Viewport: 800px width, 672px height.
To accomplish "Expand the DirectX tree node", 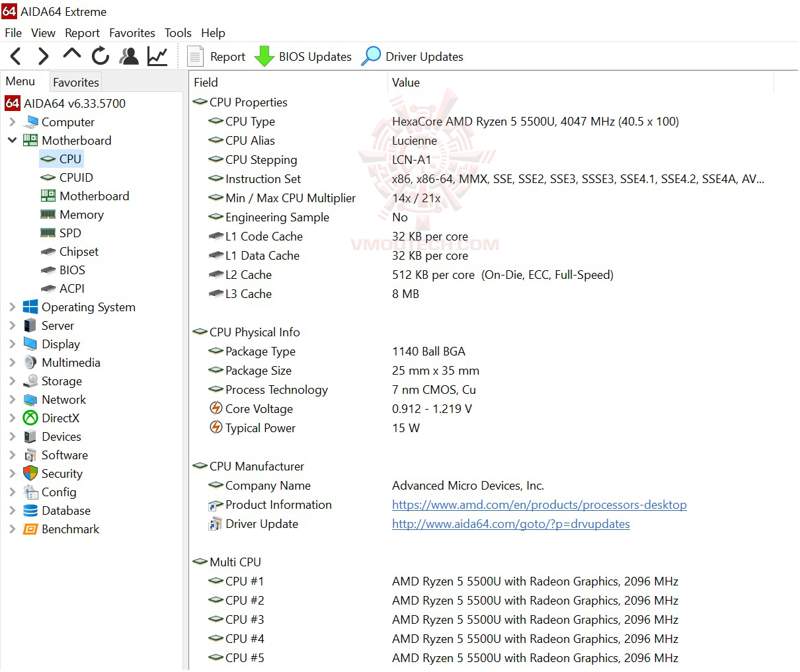I will [12, 418].
